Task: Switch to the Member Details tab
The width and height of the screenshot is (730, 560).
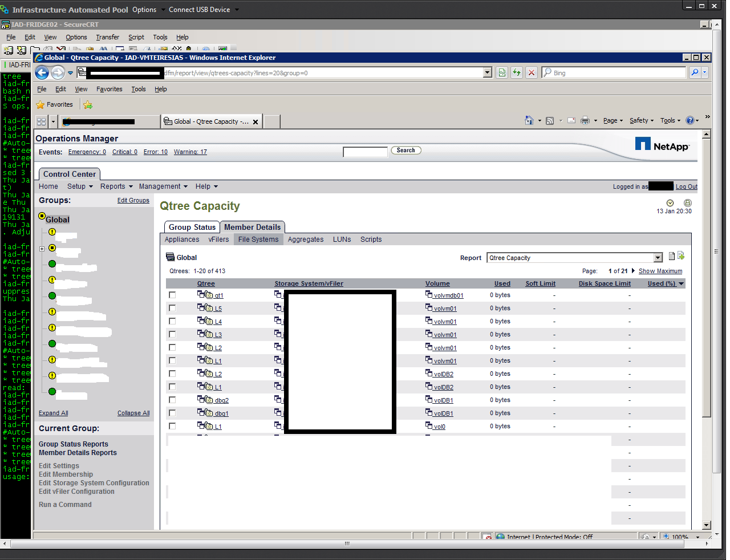Action: [252, 227]
